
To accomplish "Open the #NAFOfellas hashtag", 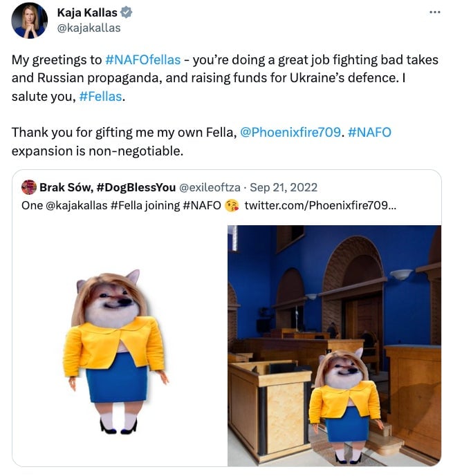I will [143, 60].
